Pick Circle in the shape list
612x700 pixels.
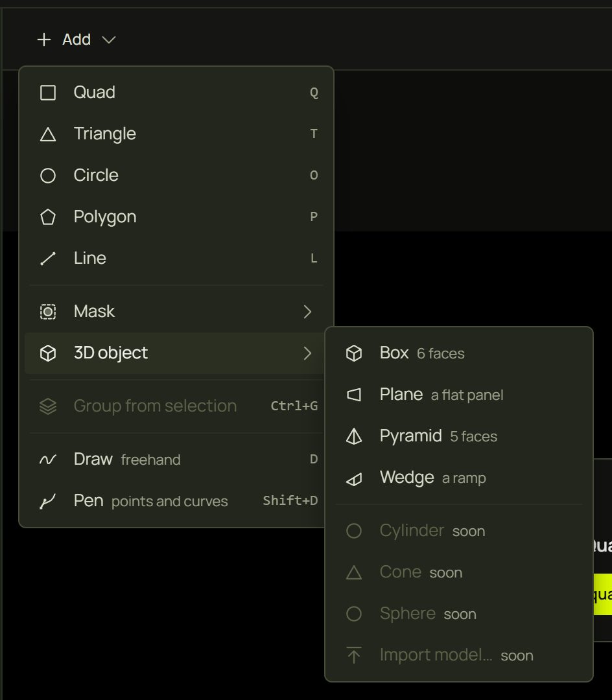pos(176,176)
